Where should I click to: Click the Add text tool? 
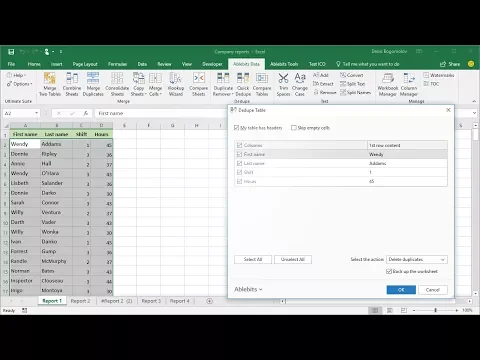321,75
